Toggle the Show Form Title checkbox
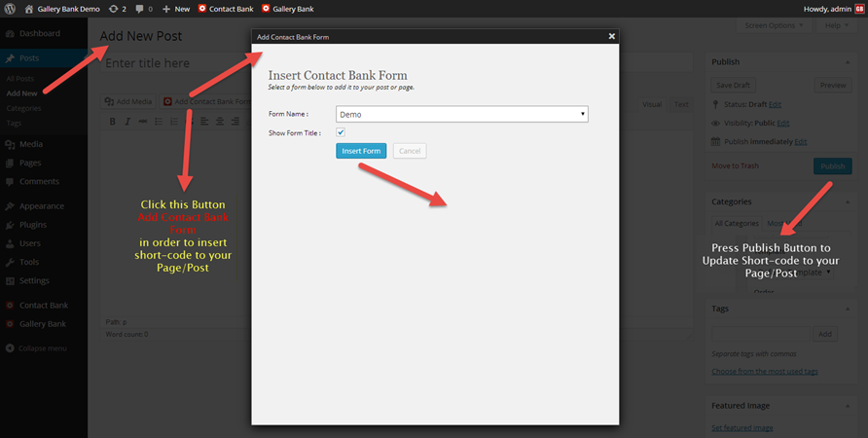This screenshot has width=868, height=438. (x=341, y=132)
